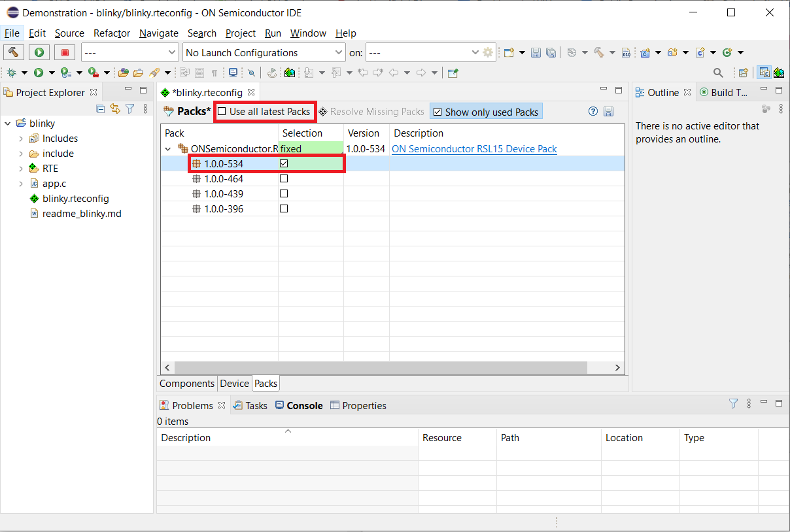This screenshot has height=532, width=790.
Task: Enable the Use all latest Packs checkbox
Action: [222, 111]
